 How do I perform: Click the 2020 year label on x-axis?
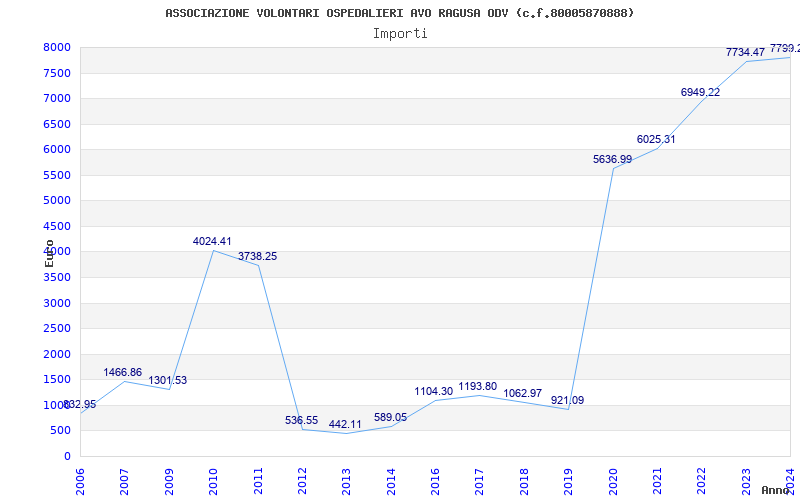click(x=613, y=482)
